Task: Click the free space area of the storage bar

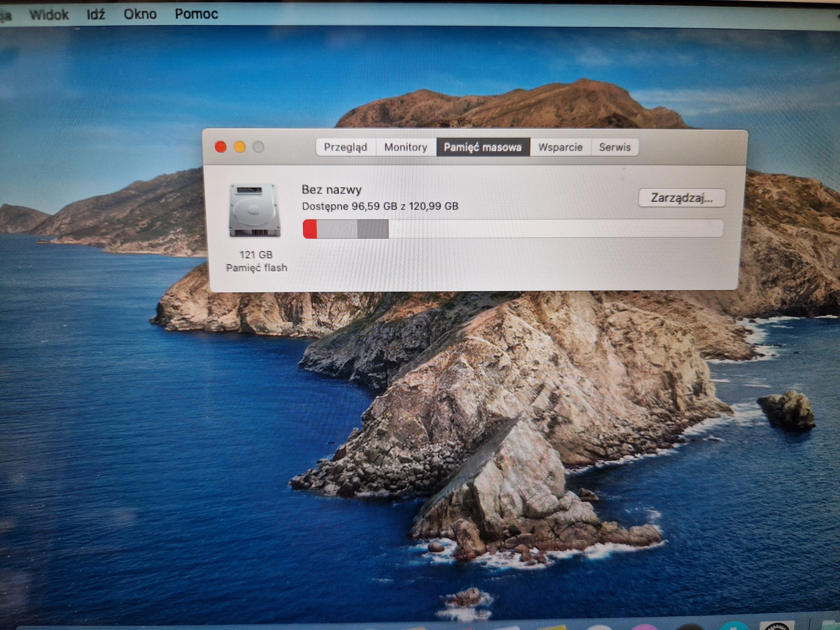Action: (554, 229)
